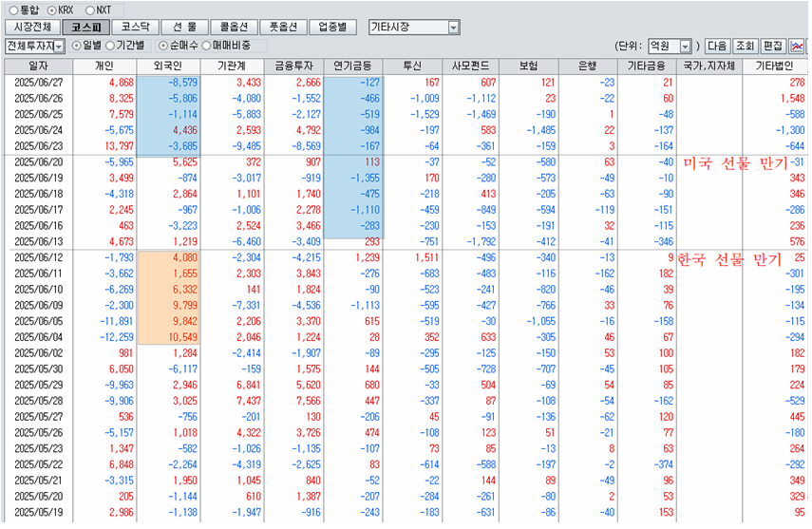Click the 금융투자 column header

(293, 66)
